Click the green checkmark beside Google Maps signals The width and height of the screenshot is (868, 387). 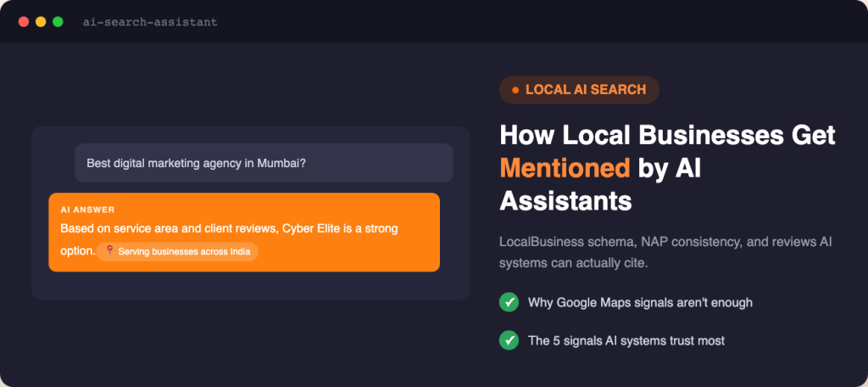click(x=509, y=302)
